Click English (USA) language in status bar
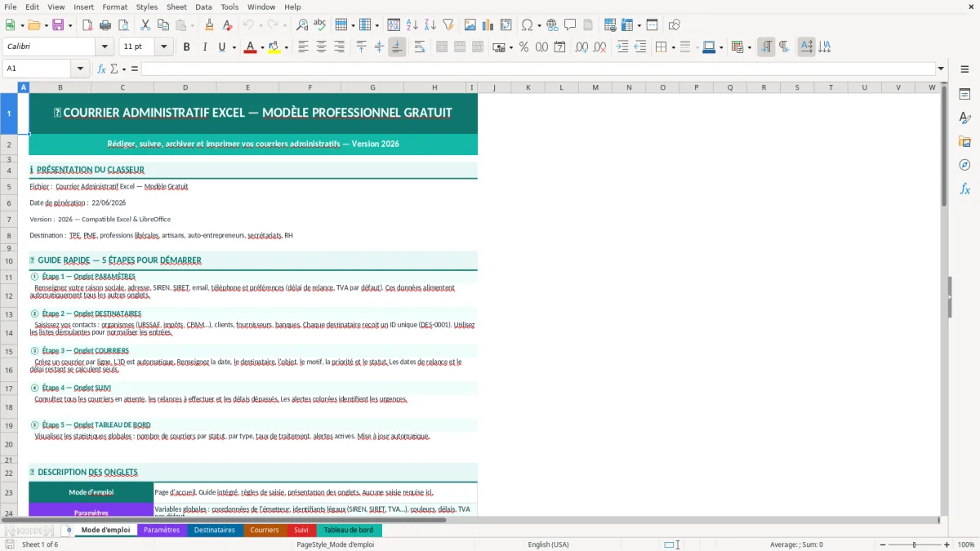The image size is (980, 551). (x=549, y=544)
